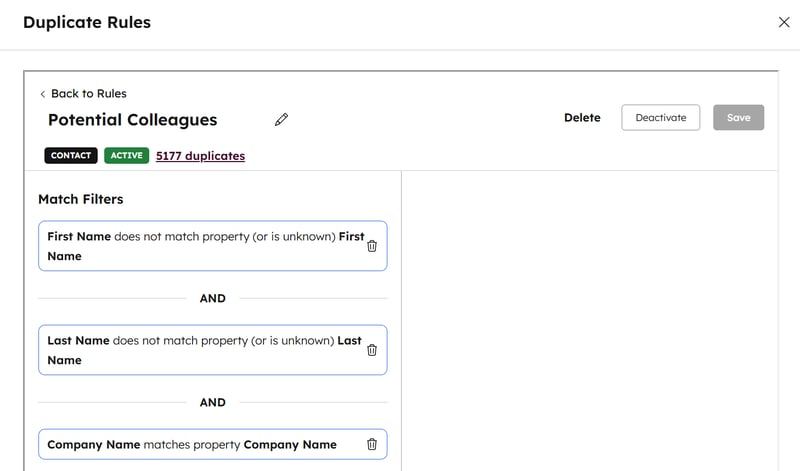Close the Duplicate Rules dialog
800x471 pixels.
click(x=784, y=22)
